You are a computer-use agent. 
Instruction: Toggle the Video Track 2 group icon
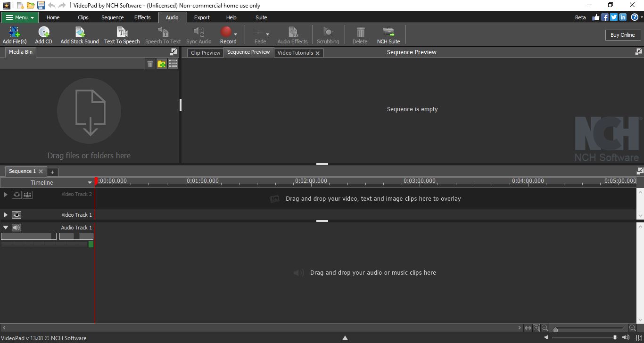27,195
